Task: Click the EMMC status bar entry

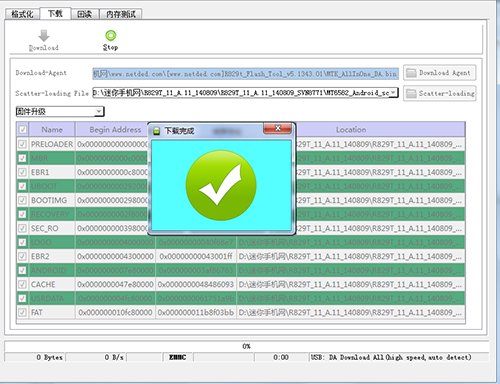Action: (177, 357)
